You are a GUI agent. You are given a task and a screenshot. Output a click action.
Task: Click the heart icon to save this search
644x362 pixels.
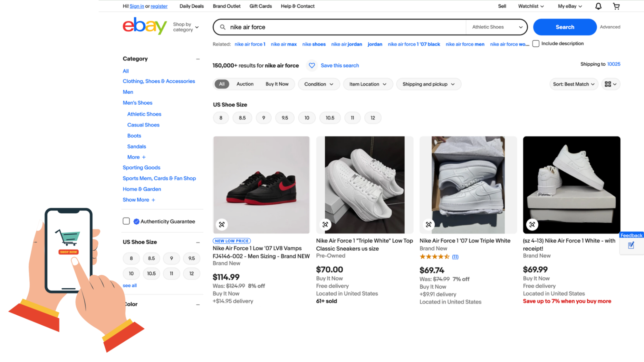312,66
